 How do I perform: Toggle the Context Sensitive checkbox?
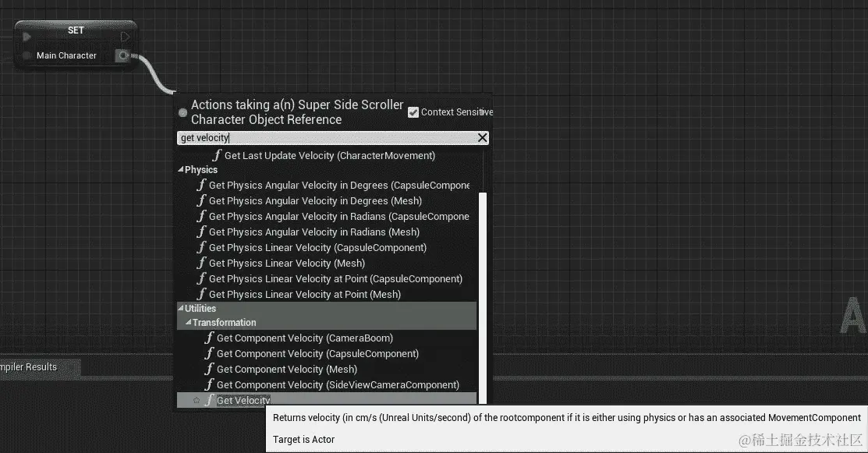413,112
